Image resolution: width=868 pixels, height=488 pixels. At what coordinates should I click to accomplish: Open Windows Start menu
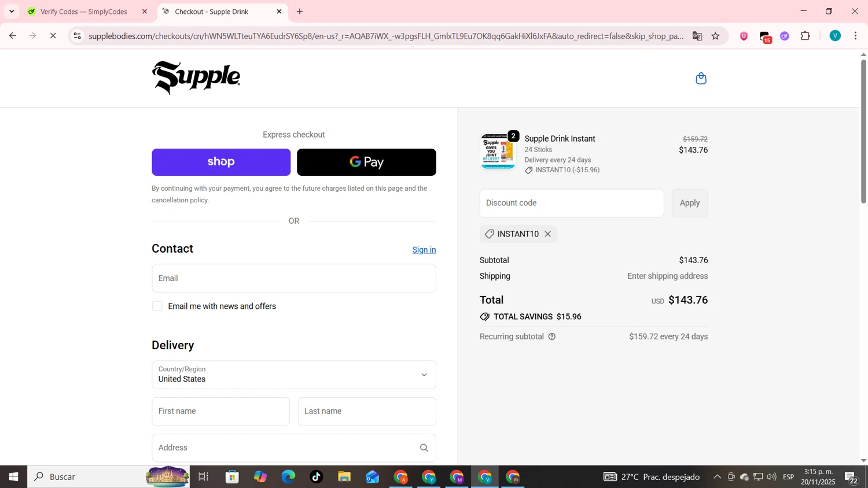pyautogui.click(x=13, y=477)
